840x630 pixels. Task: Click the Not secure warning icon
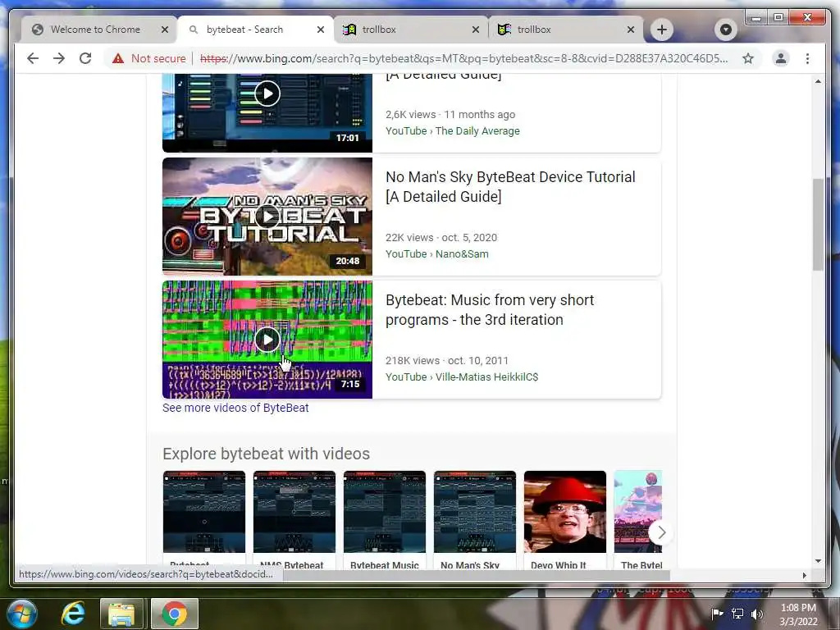(118, 58)
